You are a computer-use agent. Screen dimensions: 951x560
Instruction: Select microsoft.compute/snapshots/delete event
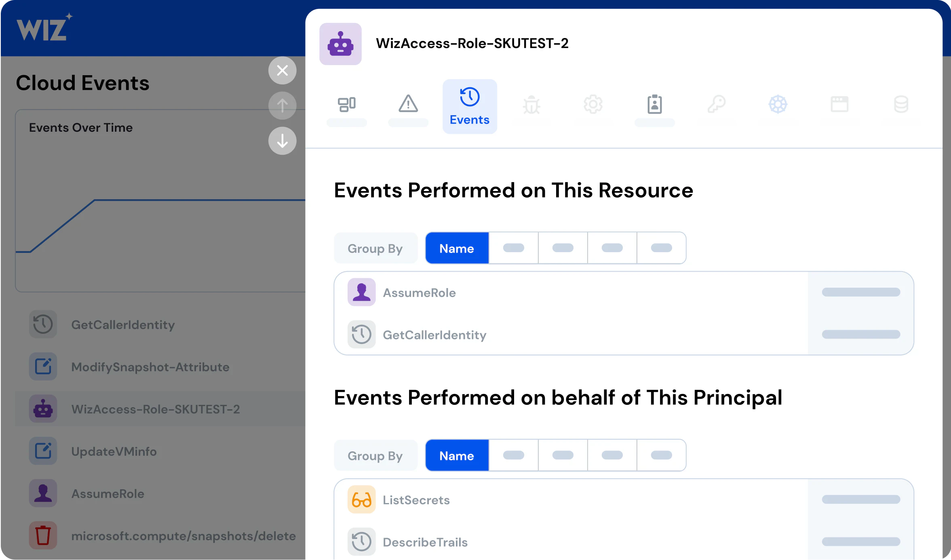click(x=160, y=535)
